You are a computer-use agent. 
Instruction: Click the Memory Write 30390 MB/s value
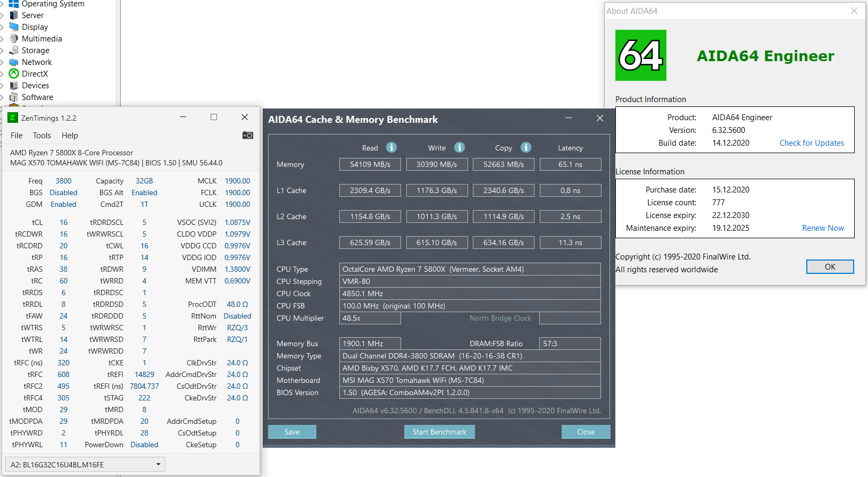pyautogui.click(x=437, y=164)
